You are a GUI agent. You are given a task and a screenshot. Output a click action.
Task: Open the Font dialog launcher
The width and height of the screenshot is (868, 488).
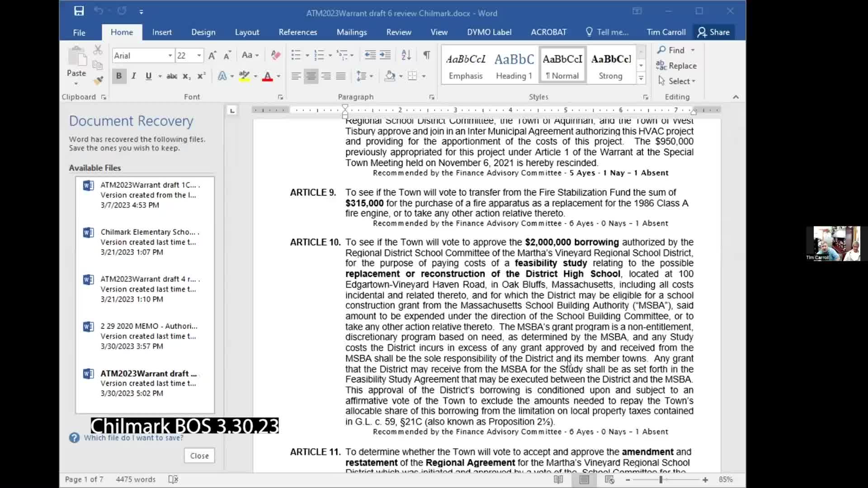coord(280,97)
